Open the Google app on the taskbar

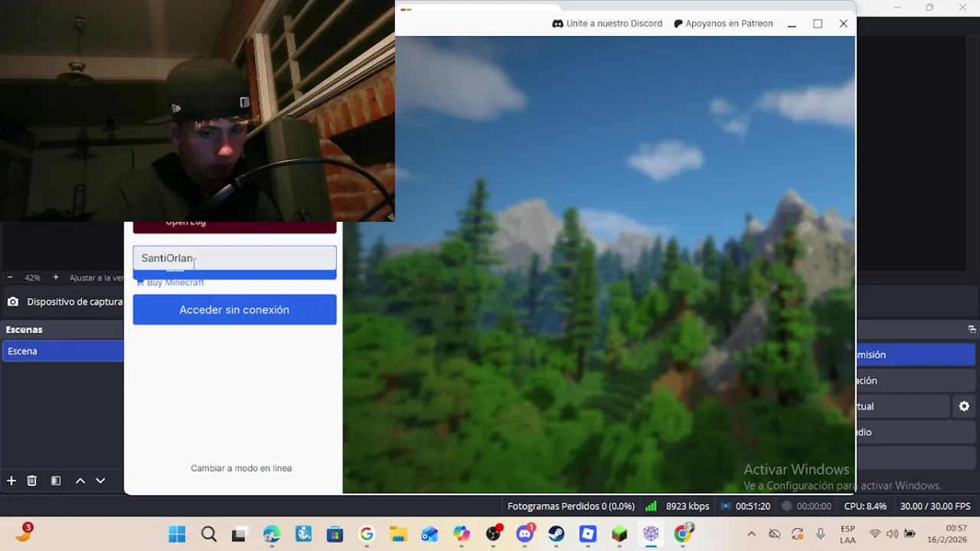click(367, 534)
